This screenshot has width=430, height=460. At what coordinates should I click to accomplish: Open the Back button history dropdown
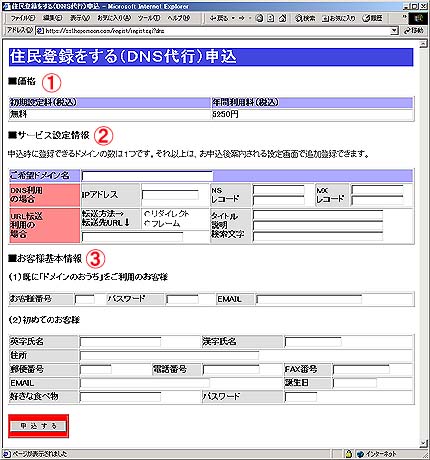click(233, 18)
